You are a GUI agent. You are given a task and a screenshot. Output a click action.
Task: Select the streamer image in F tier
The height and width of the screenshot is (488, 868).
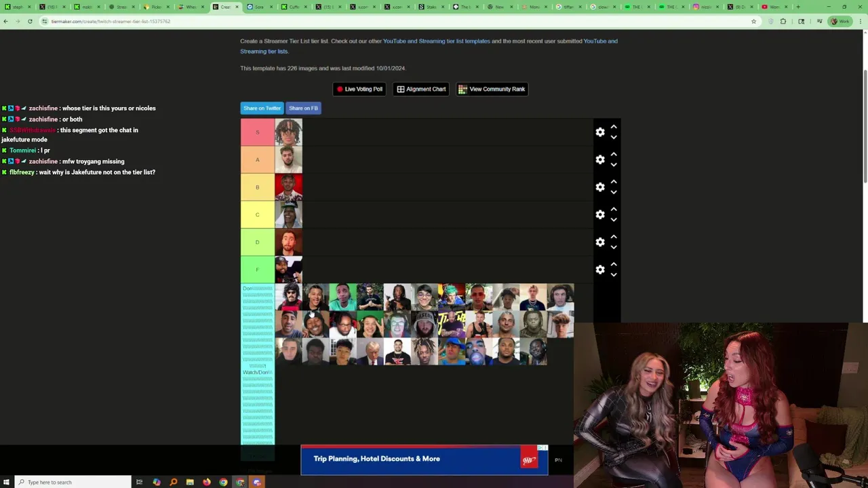coord(288,269)
